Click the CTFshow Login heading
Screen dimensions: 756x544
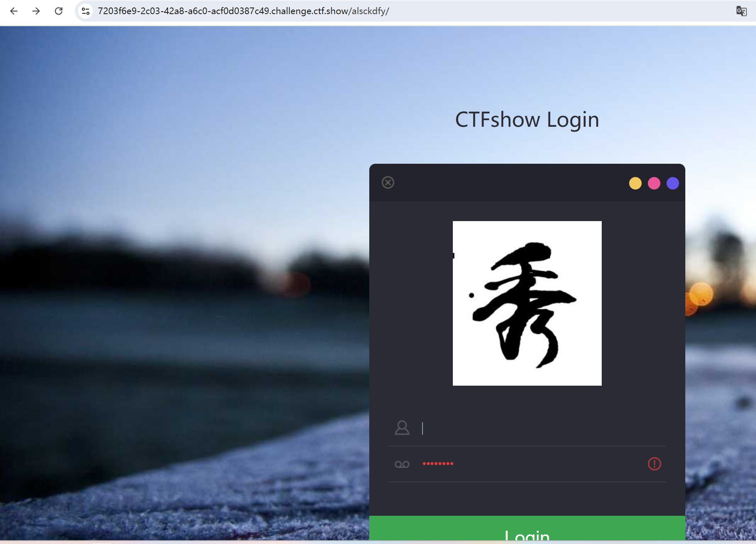pos(527,120)
